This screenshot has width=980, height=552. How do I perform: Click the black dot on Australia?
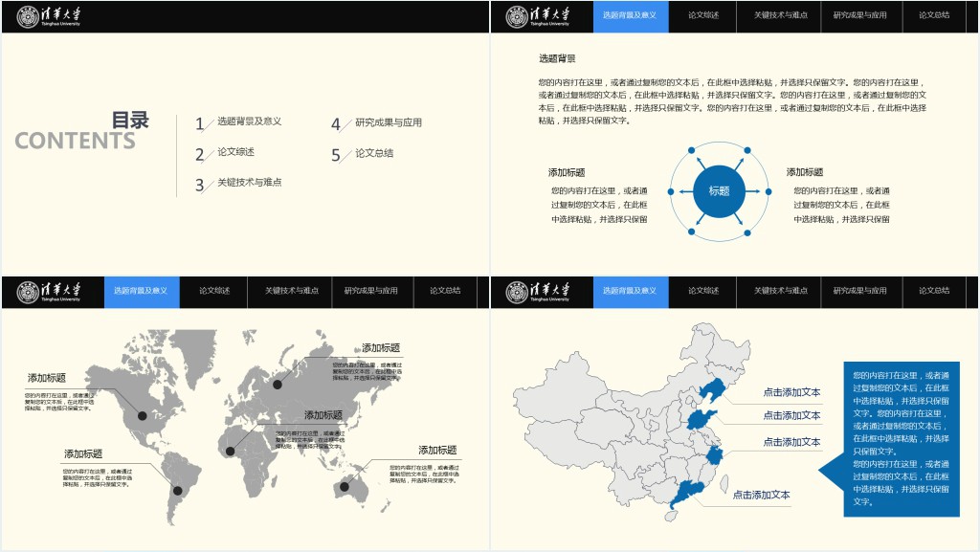click(345, 487)
